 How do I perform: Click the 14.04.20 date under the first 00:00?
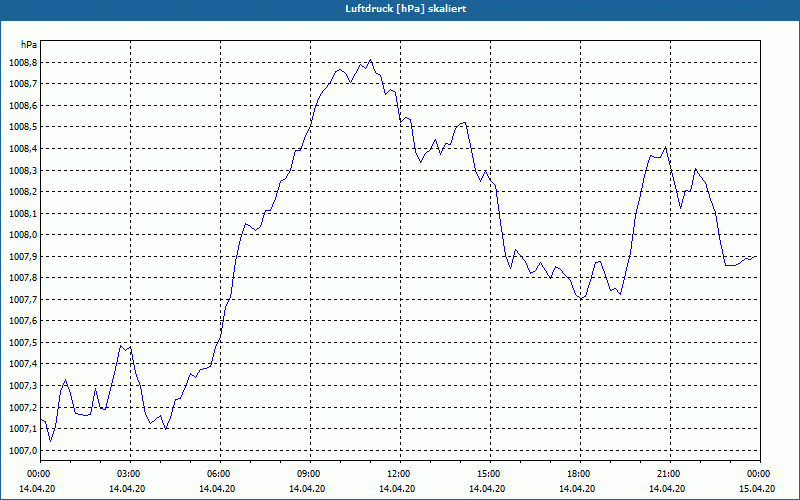coord(37,489)
